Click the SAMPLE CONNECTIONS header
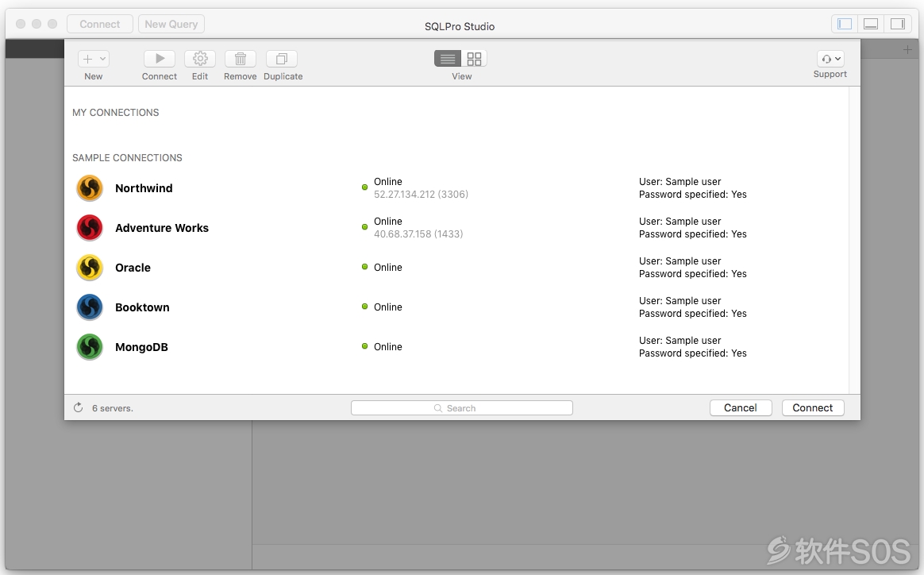This screenshot has height=575, width=924. click(x=127, y=158)
